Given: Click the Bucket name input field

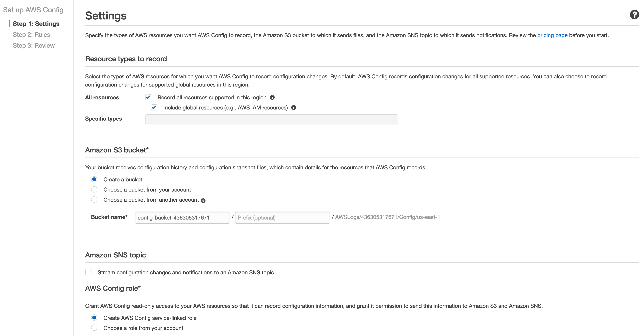Looking at the screenshot, I should click(x=183, y=218).
